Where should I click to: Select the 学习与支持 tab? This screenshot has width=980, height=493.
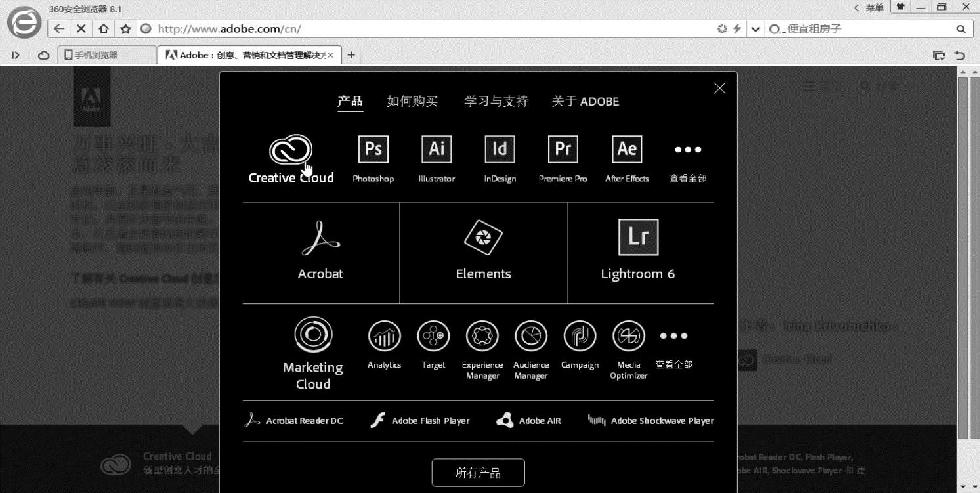[x=496, y=101]
